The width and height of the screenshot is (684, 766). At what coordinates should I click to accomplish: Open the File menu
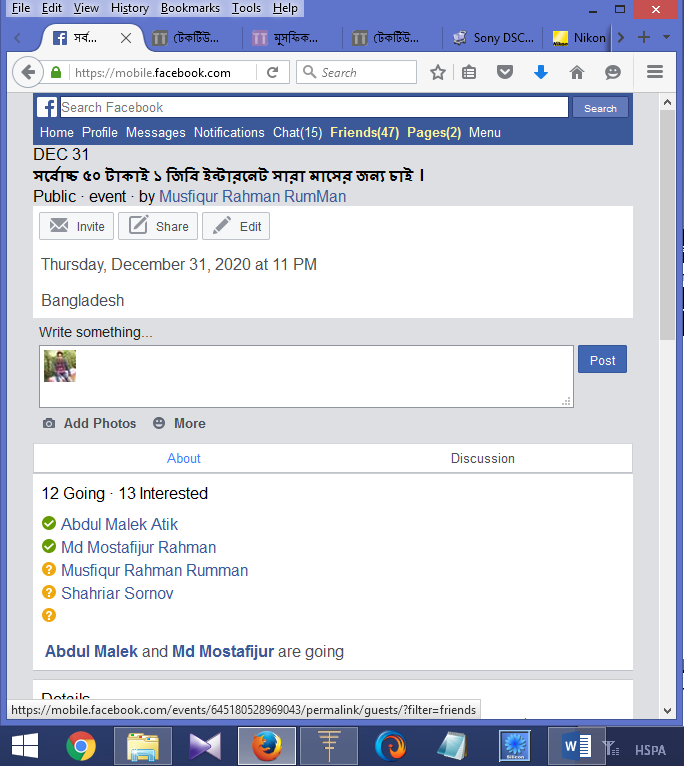21,8
